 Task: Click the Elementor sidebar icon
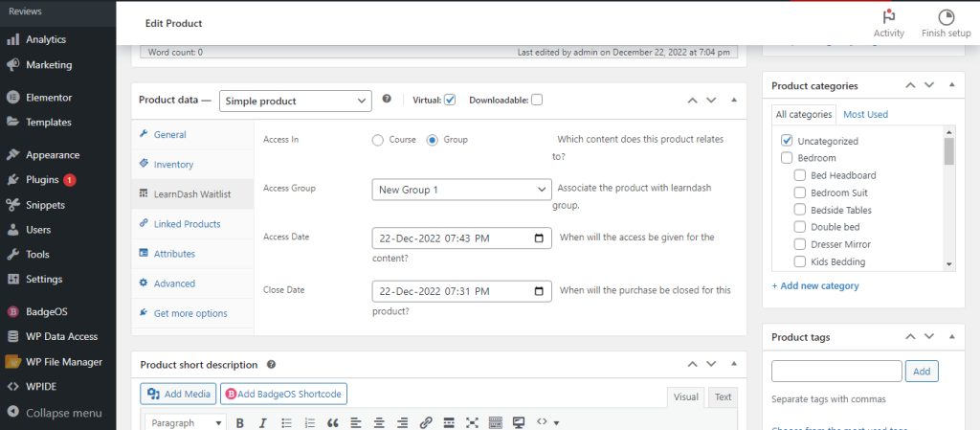click(12, 98)
